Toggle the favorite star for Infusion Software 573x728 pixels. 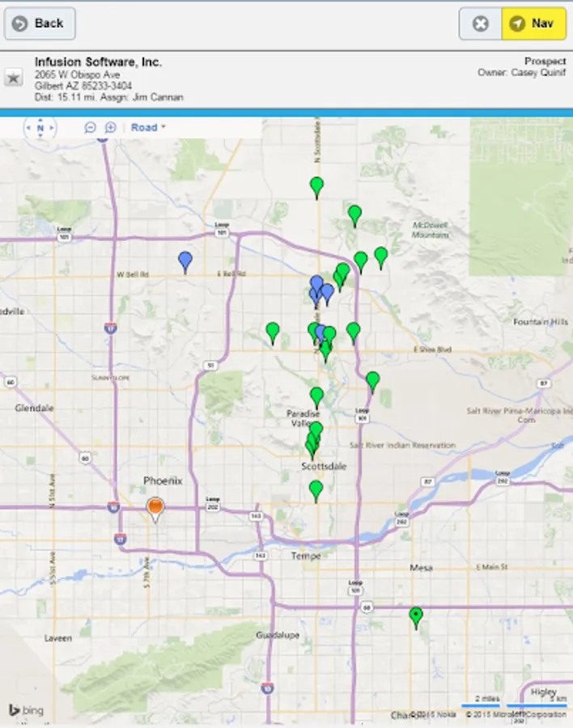[13, 78]
